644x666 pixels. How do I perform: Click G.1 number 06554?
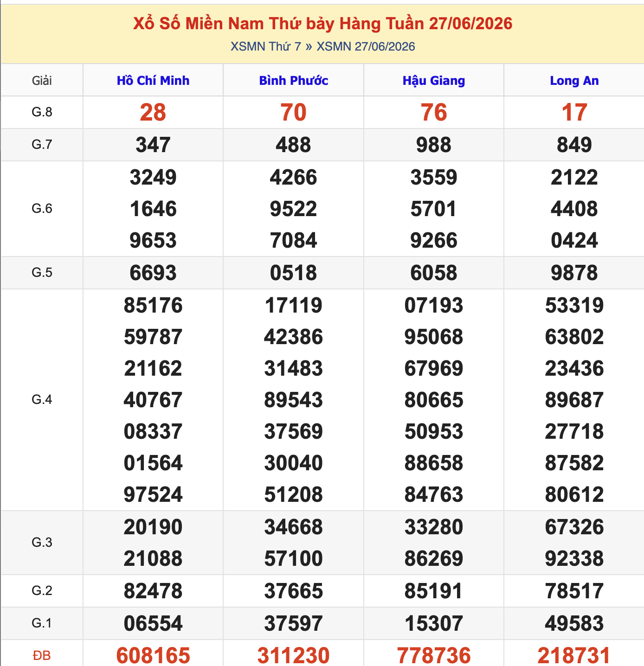click(153, 623)
